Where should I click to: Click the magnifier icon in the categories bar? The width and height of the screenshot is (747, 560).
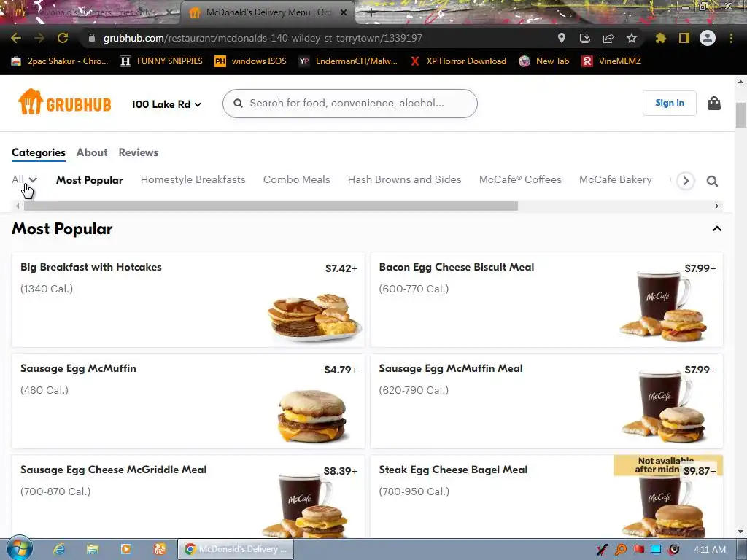[712, 181]
